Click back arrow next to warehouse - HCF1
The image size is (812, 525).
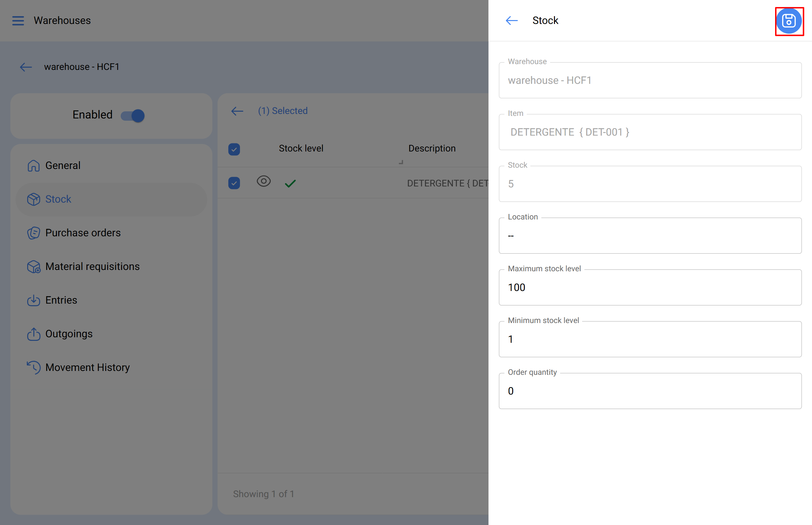(26, 67)
